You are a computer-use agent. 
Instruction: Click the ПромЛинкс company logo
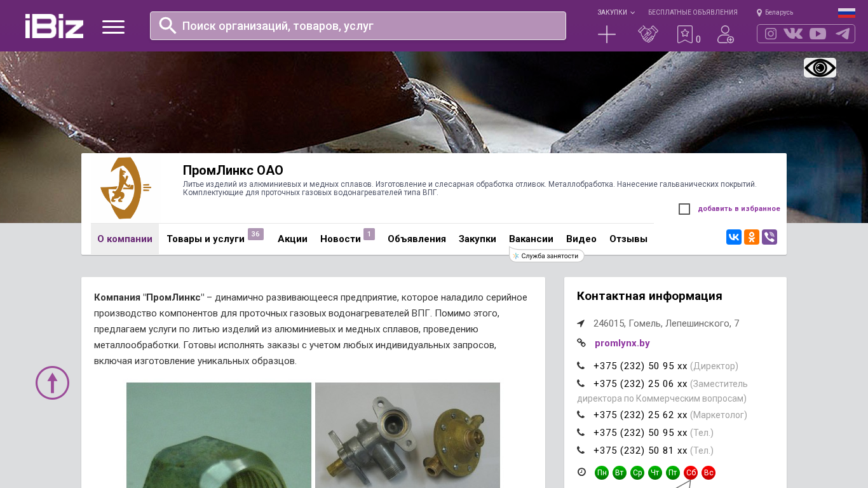tap(126, 188)
